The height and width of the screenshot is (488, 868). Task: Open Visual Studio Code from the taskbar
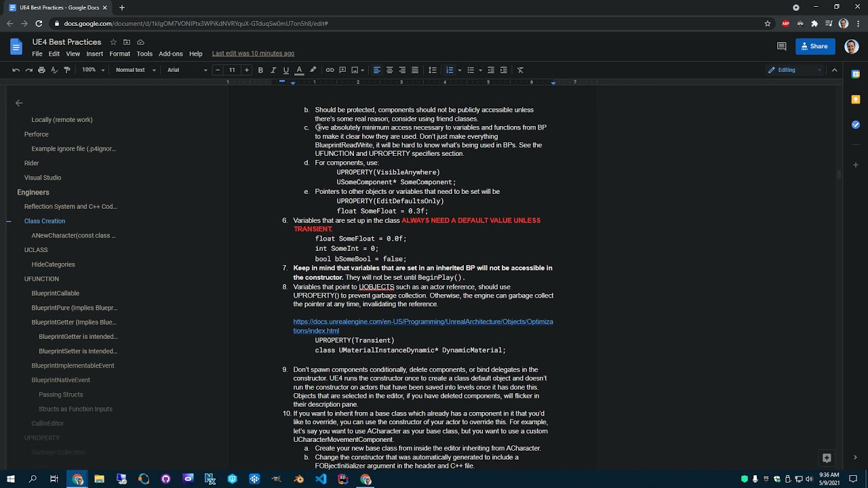(321, 479)
